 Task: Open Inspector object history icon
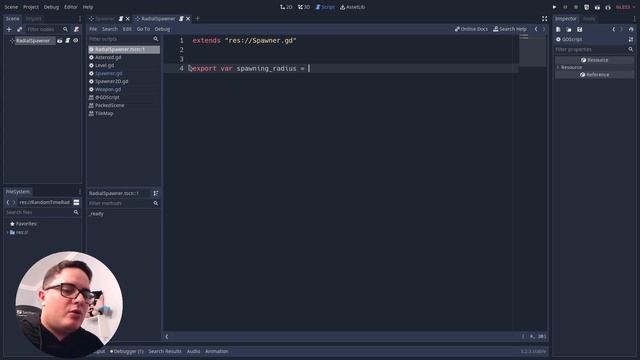tap(631, 29)
